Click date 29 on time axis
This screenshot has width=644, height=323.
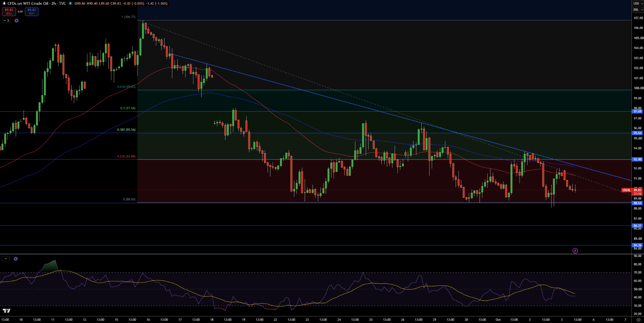[x=434, y=320]
